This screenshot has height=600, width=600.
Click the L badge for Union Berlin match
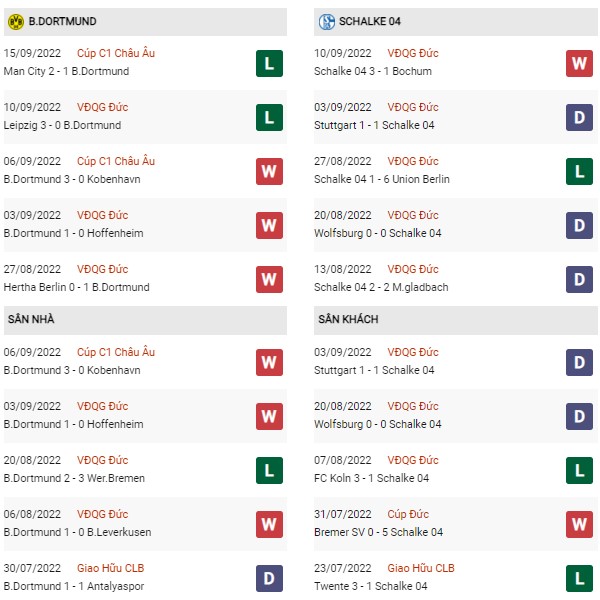579,171
